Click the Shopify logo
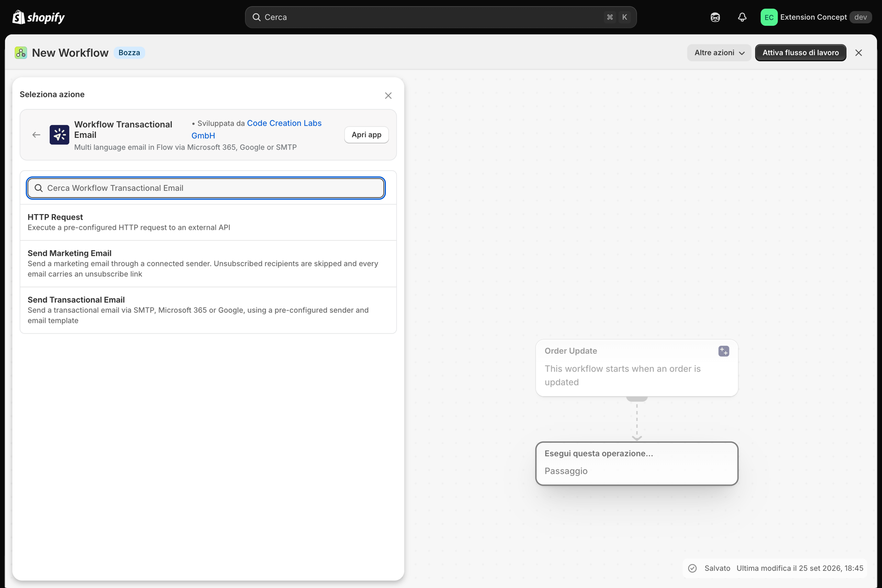882x588 pixels. [x=39, y=17]
